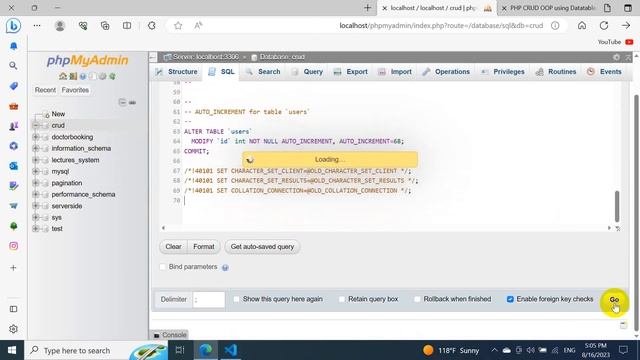Click the browser profile avatar

60,26
